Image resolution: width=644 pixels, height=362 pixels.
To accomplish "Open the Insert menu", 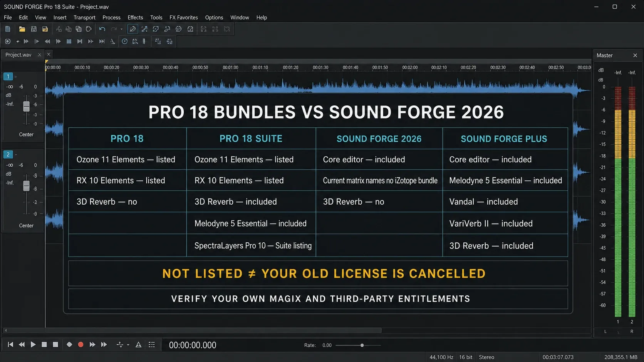I will pyautogui.click(x=60, y=17).
